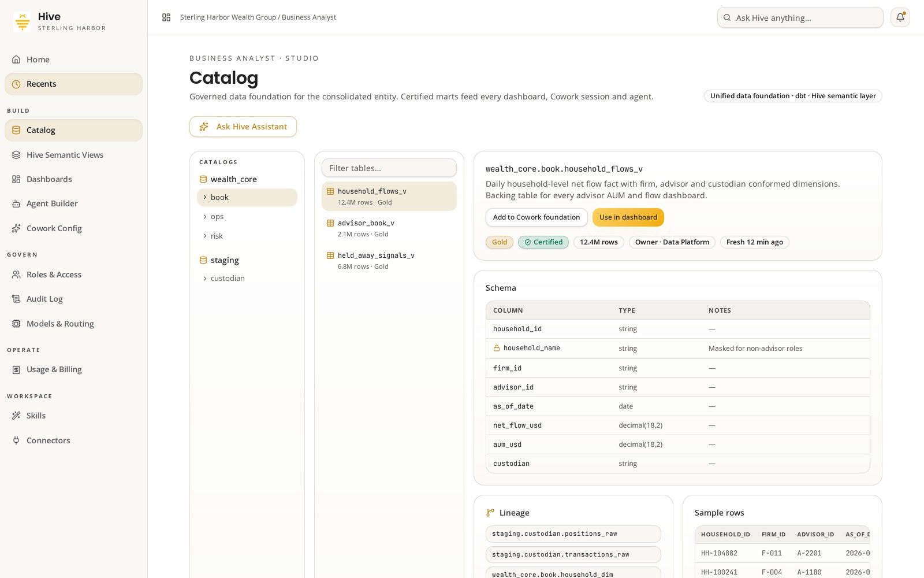924x578 pixels.
Task: Click the table icon for held_away_signals_v
Action: pos(330,255)
